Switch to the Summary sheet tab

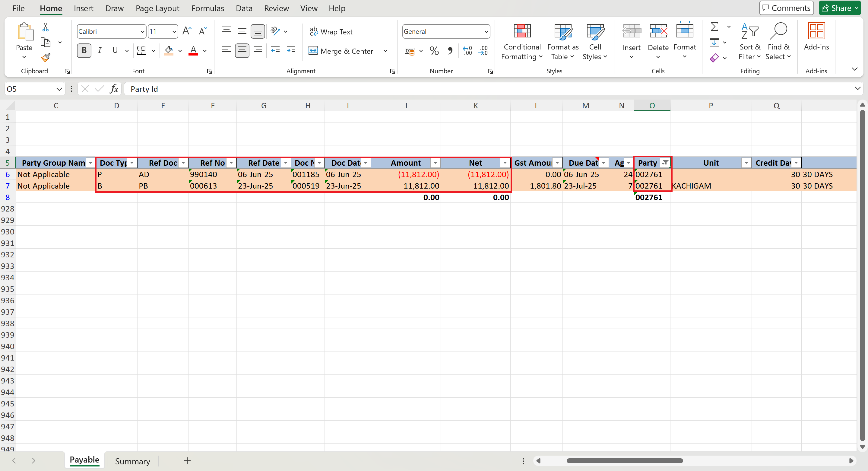(132, 461)
